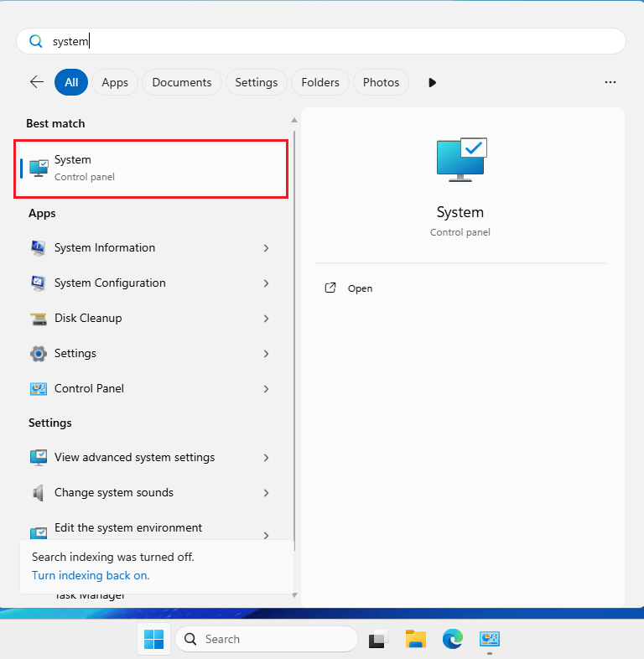The width and height of the screenshot is (644, 659).
Task: Expand Change system sounds chevron
Action: (x=266, y=493)
